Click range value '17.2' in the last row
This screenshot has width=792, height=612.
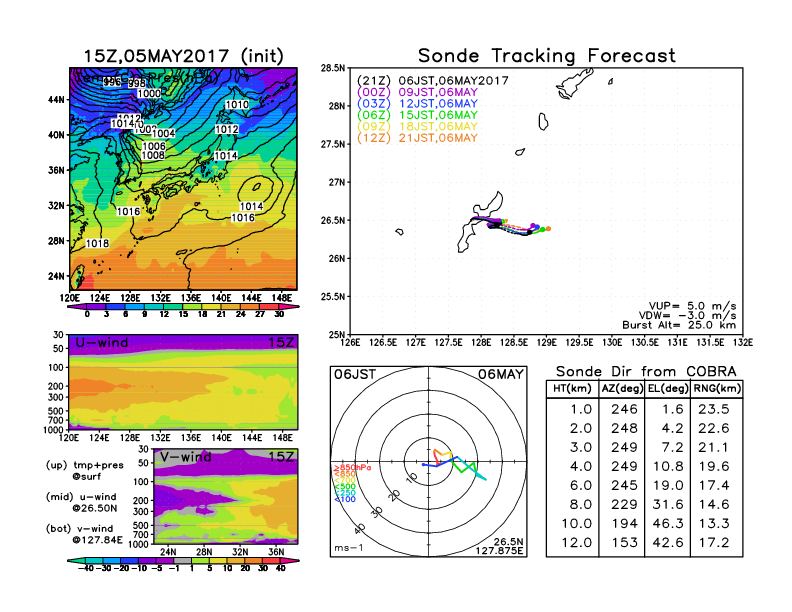click(x=714, y=543)
